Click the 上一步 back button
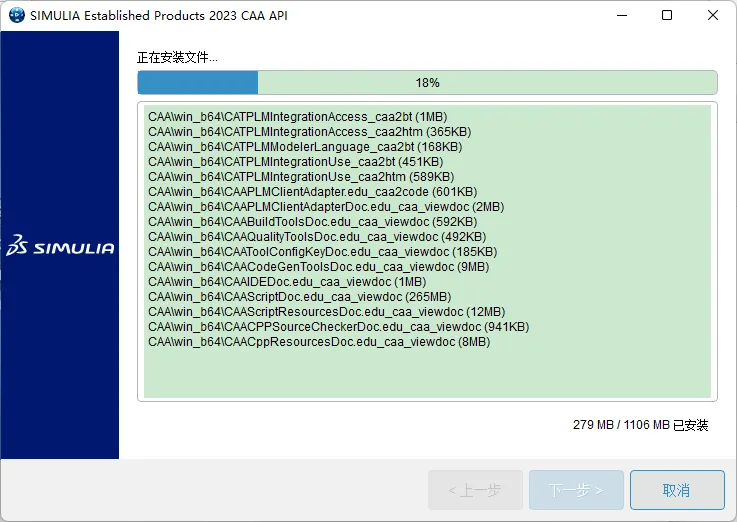 (475, 490)
